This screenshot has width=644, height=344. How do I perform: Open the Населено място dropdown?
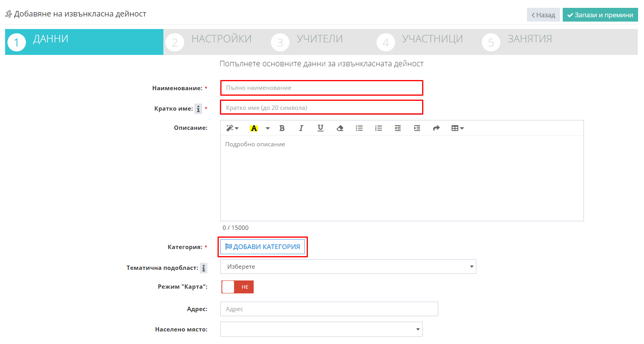[x=321, y=329]
